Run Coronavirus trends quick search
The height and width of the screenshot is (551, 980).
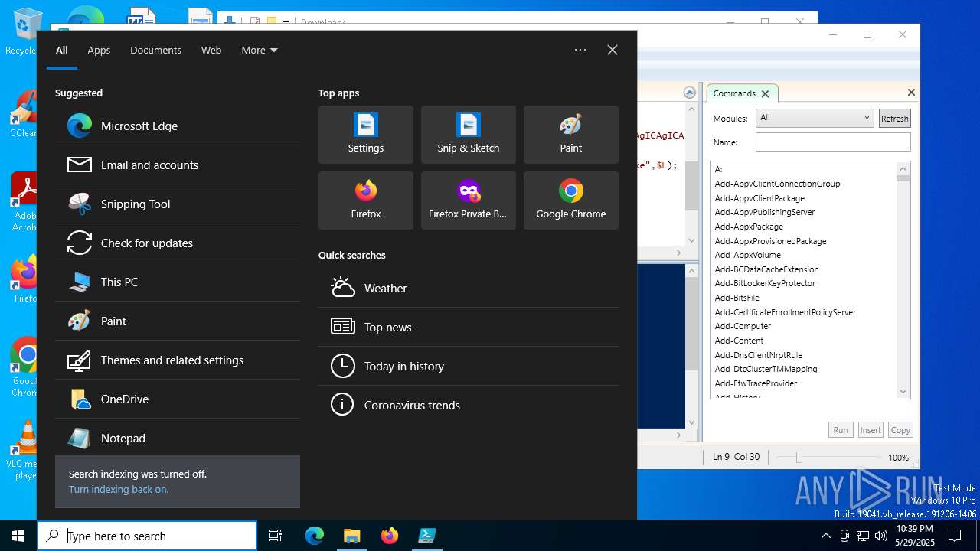pyautogui.click(x=469, y=405)
